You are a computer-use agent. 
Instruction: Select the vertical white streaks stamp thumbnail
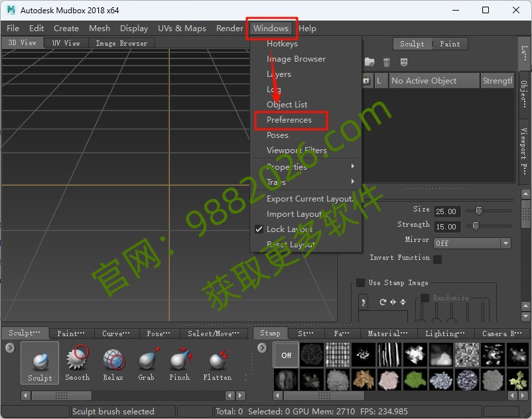tap(389, 355)
